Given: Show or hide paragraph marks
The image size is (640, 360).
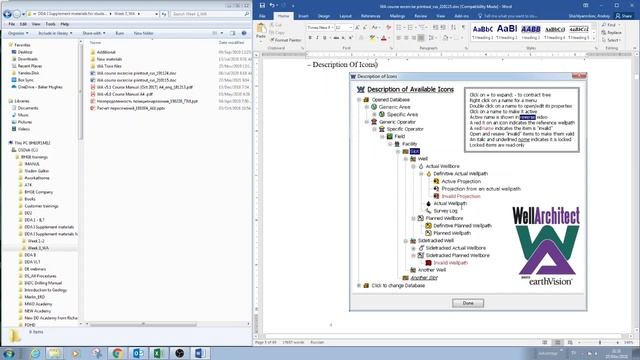Looking at the screenshot, I should 463,27.
